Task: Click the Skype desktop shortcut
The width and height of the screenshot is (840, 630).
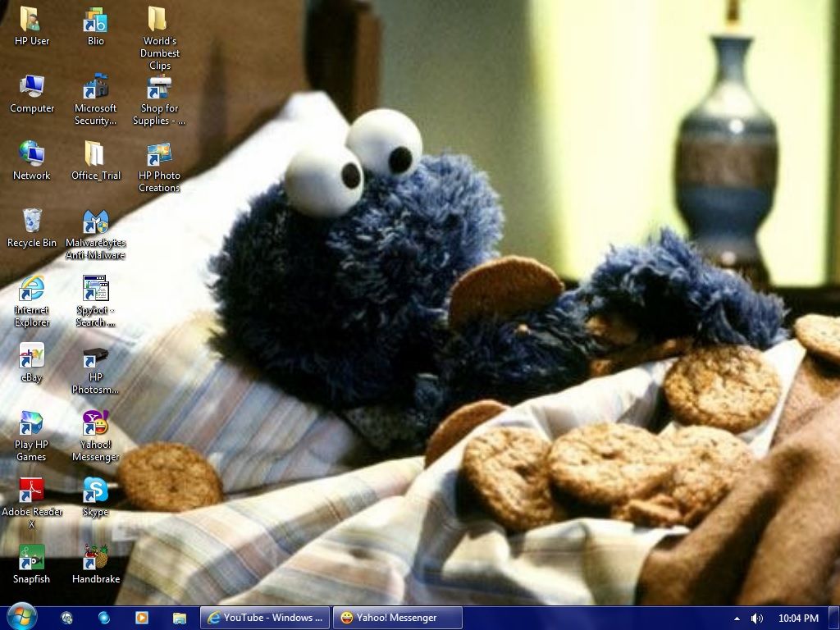Action: [x=95, y=497]
